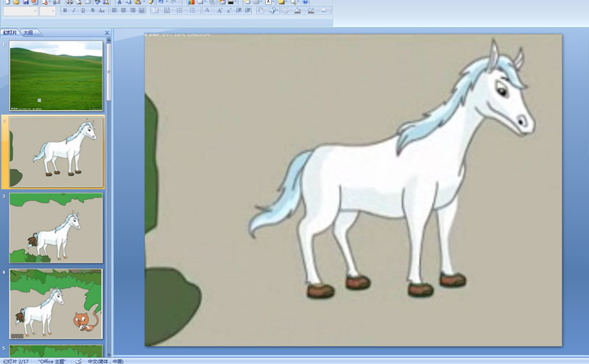Click the thumbnail pane scrollbar handle
589x364 pixels.
click(109, 72)
